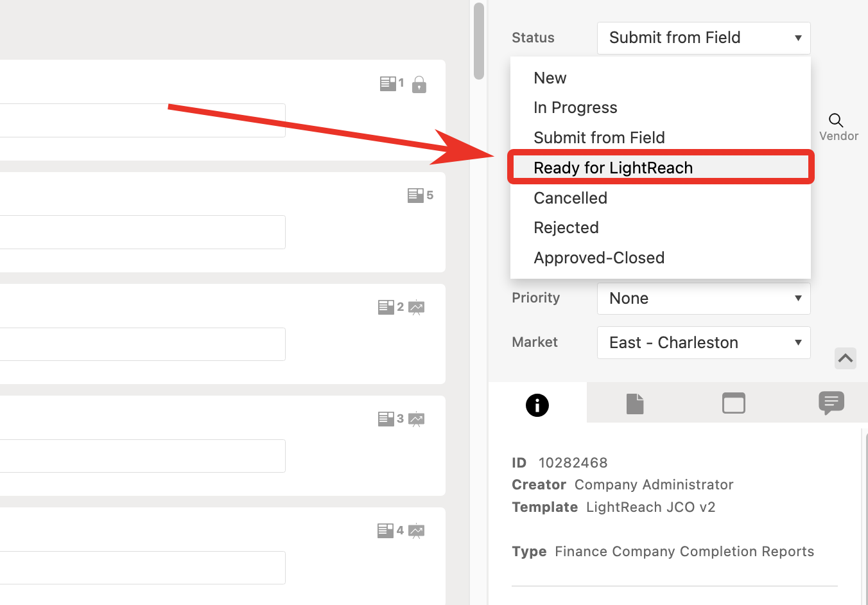
Task: Select the In Progress status option
Action: [x=575, y=107]
